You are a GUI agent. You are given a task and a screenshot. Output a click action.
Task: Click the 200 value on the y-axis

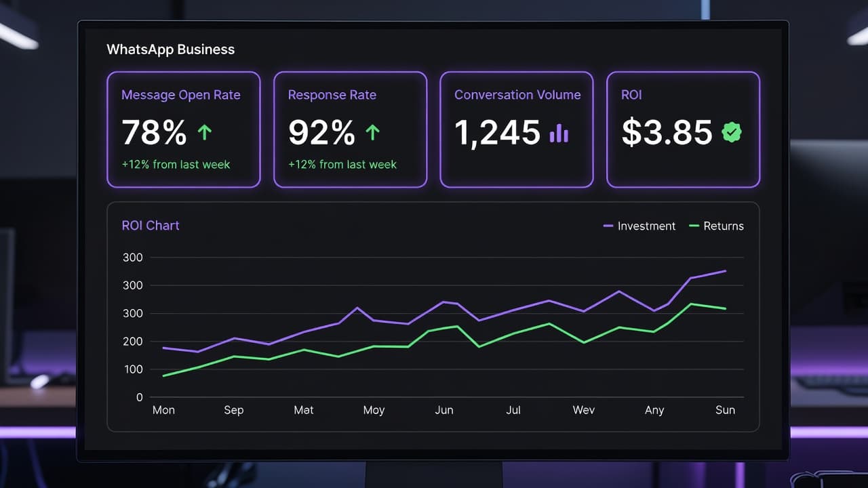[133, 342]
